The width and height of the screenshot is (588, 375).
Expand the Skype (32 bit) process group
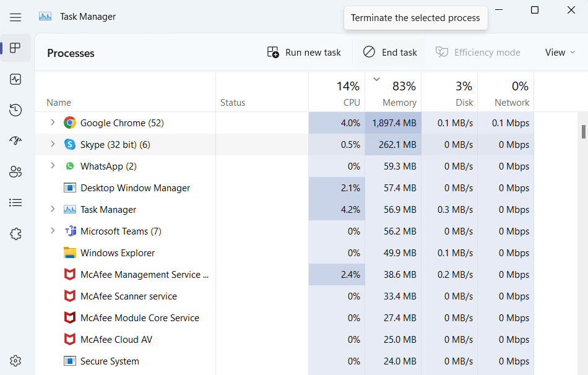pos(53,144)
